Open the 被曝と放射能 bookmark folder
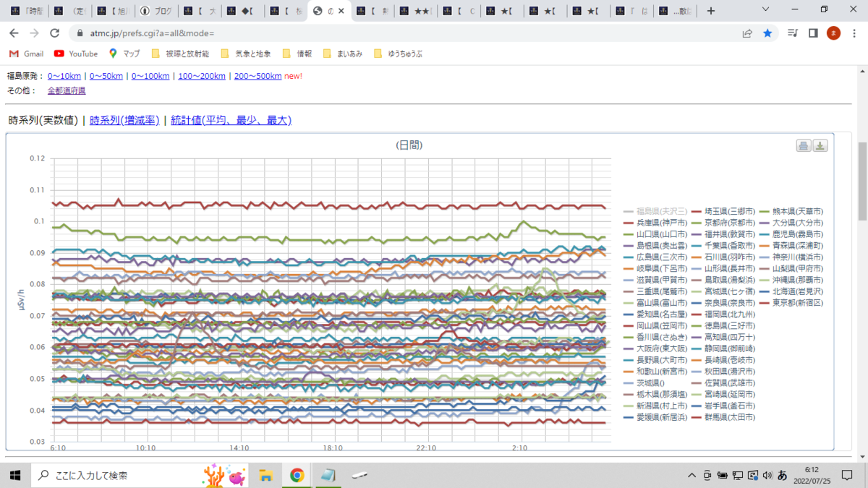This screenshot has width=868, height=488. [180, 53]
